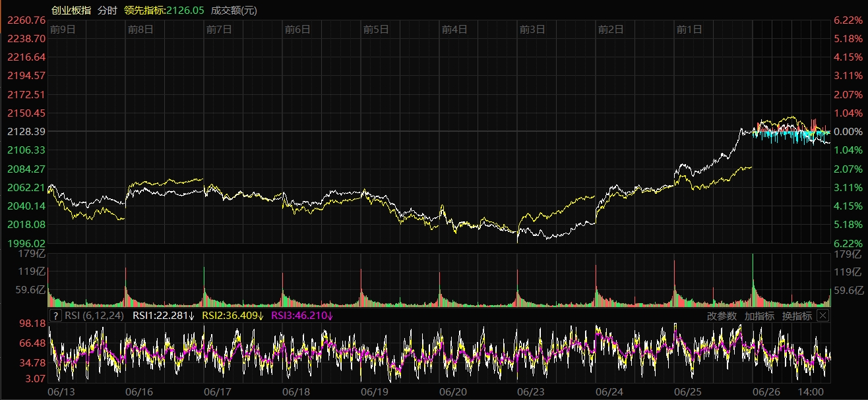
Task: Close the RSI indicator panel
Action: pos(822,316)
